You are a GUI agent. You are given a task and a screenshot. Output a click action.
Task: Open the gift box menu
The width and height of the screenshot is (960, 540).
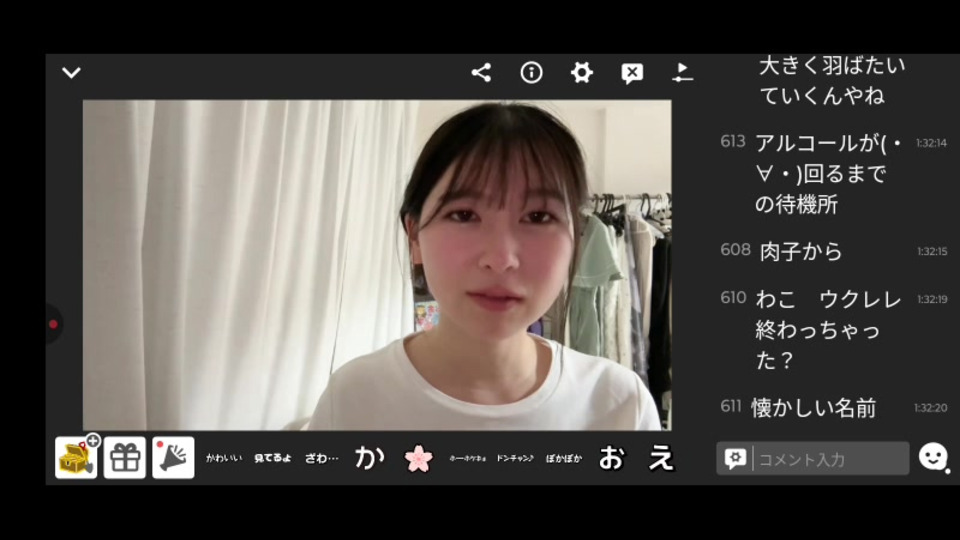click(125, 457)
